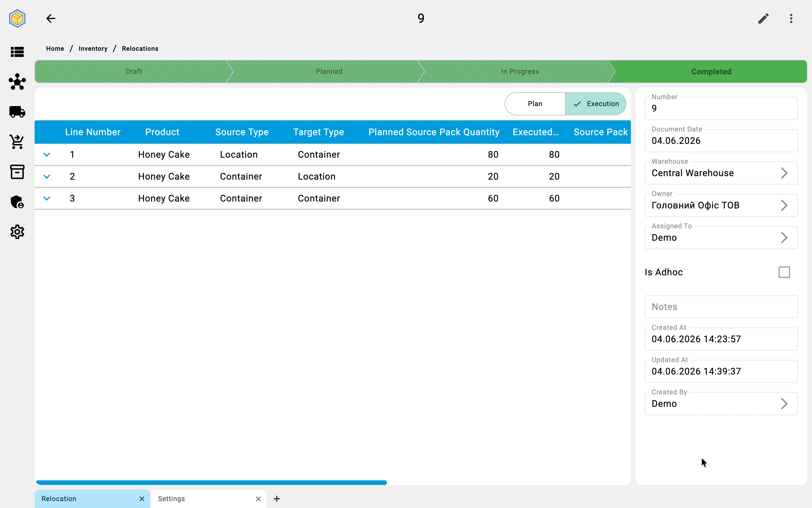Click the pencil edit icon
Screen dimensions: 812x508
pyautogui.click(x=763, y=18)
